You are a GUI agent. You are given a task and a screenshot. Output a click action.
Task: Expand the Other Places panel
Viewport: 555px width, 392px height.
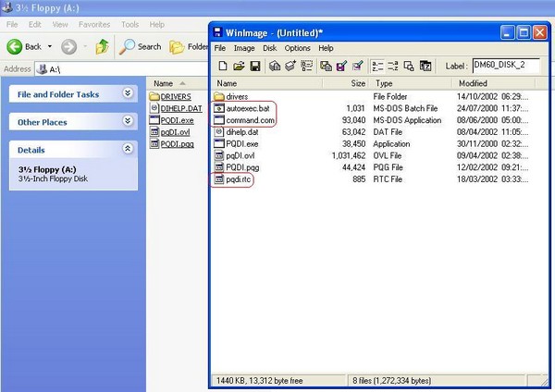tap(128, 121)
